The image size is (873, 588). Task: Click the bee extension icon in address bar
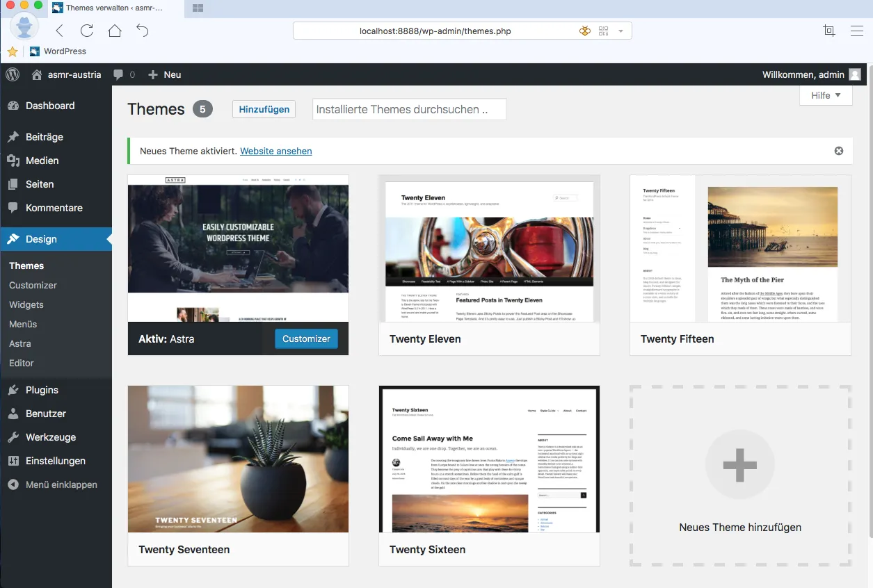click(585, 31)
